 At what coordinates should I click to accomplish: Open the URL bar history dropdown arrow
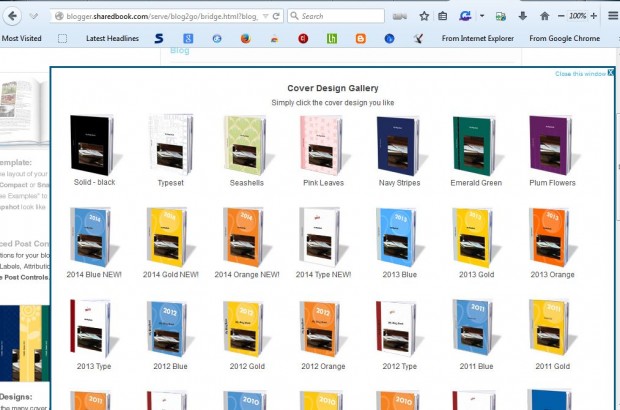pos(266,16)
